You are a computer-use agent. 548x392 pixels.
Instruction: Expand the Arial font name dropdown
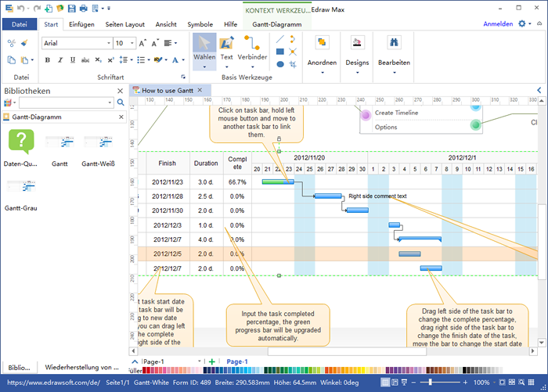(x=107, y=43)
